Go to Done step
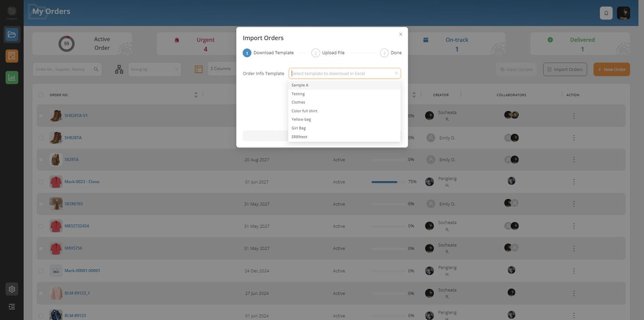 point(391,53)
